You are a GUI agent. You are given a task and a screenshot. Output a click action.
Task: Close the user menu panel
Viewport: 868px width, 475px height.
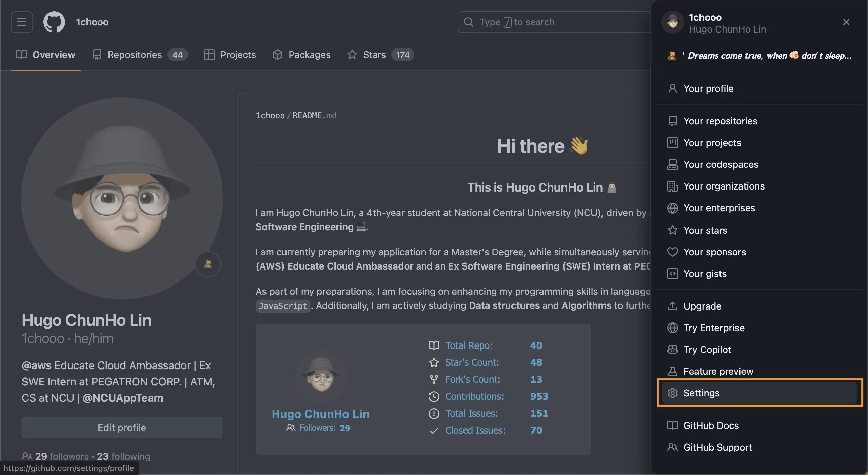tap(846, 22)
